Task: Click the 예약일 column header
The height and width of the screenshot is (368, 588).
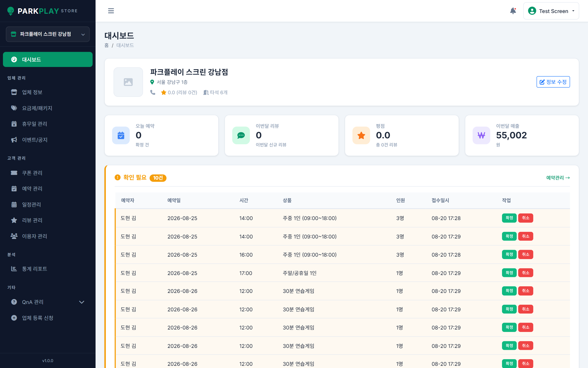Action: 174,200
